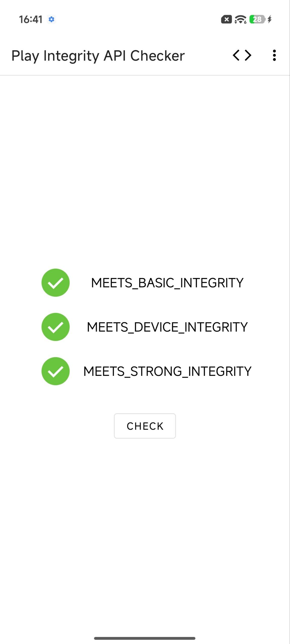Image resolution: width=290 pixels, height=644 pixels.
Task: Tap the 16:41 clock in status bar
Action: point(30,19)
